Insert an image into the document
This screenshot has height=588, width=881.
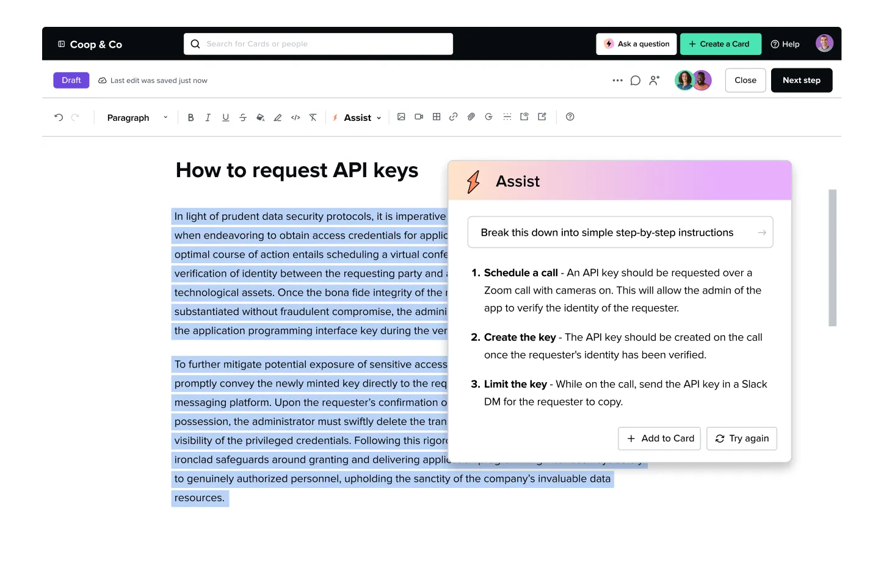(x=401, y=117)
